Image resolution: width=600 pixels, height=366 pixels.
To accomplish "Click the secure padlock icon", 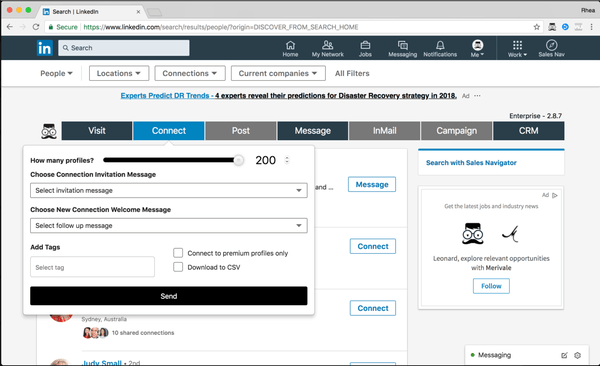I will click(51, 27).
